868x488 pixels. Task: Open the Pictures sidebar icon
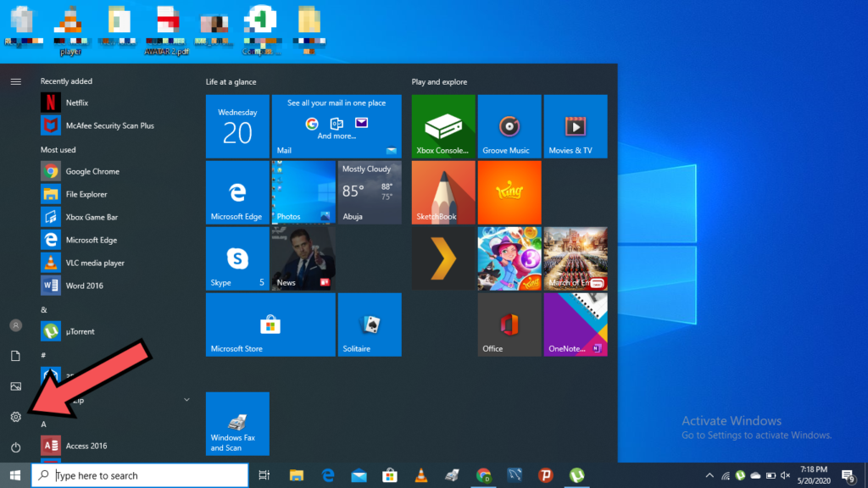click(15, 386)
